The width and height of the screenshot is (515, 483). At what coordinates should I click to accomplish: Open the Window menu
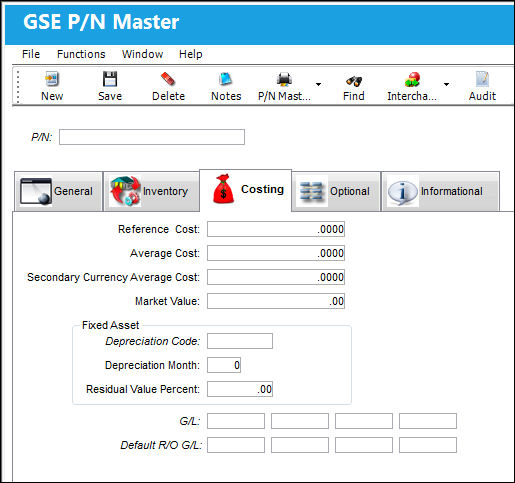[x=142, y=54]
